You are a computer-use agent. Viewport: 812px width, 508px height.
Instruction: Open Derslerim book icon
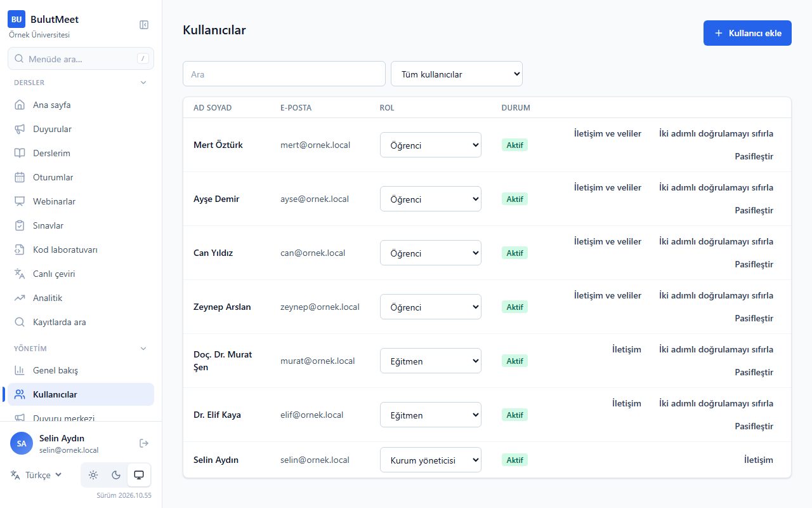(20, 153)
